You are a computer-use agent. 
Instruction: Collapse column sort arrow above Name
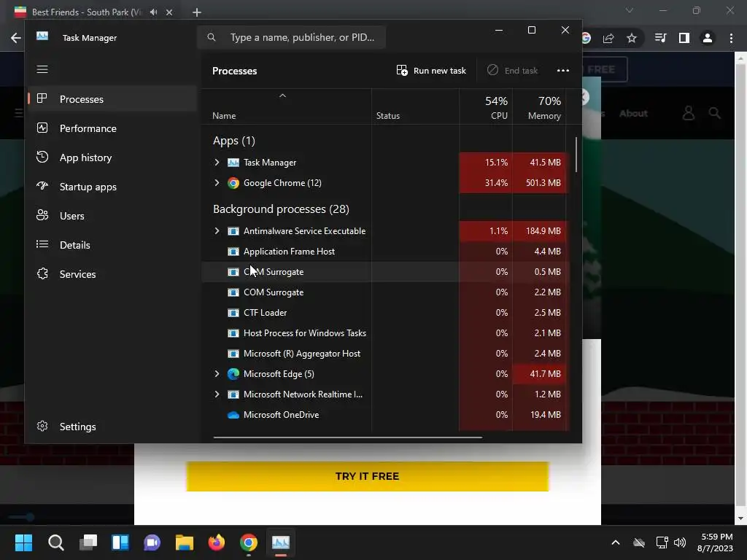tap(282, 96)
